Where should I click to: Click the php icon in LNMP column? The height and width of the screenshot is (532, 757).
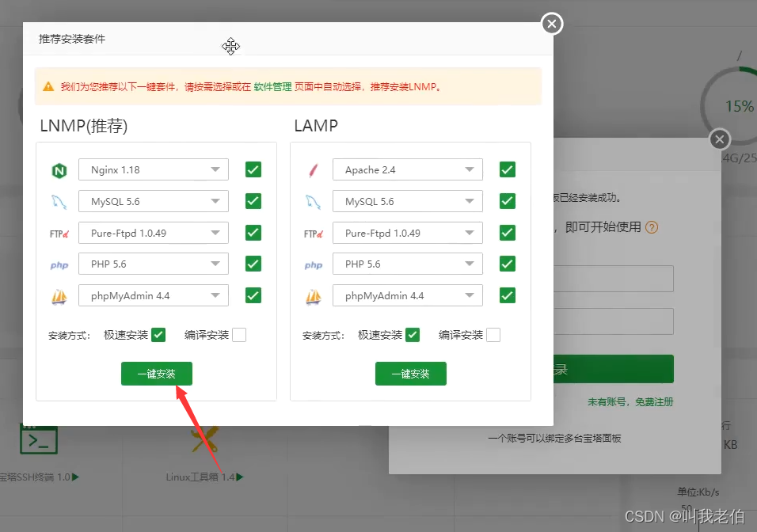click(x=59, y=265)
